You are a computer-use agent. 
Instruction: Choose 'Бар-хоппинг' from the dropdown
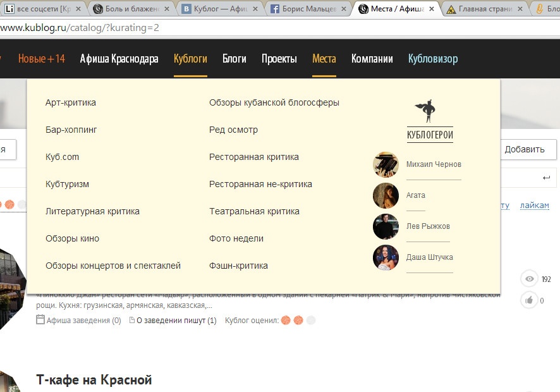click(71, 130)
